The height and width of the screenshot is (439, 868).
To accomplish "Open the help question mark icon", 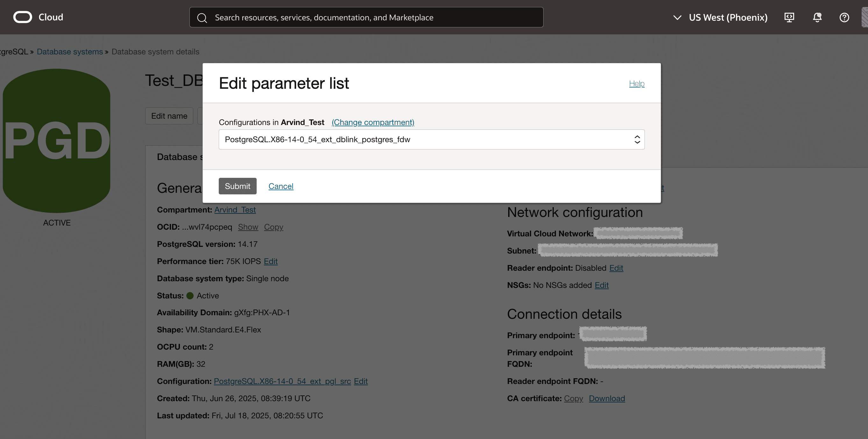I will pos(844,17).
